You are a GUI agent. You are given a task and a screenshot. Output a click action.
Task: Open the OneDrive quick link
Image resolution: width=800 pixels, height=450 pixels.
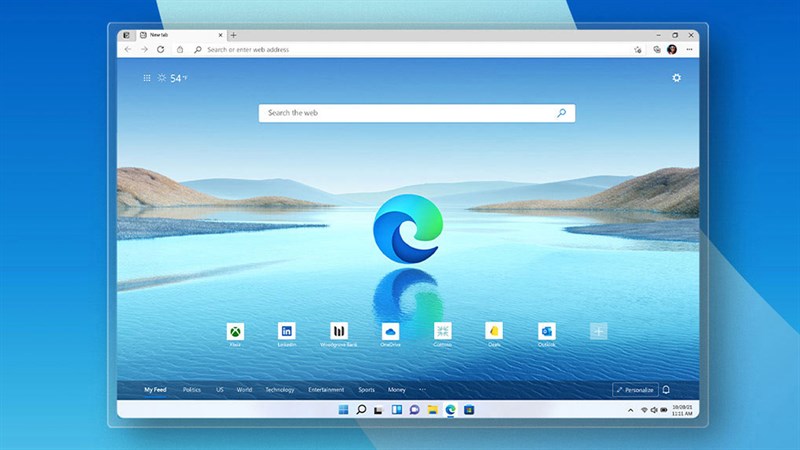click(x=390, y=335)
